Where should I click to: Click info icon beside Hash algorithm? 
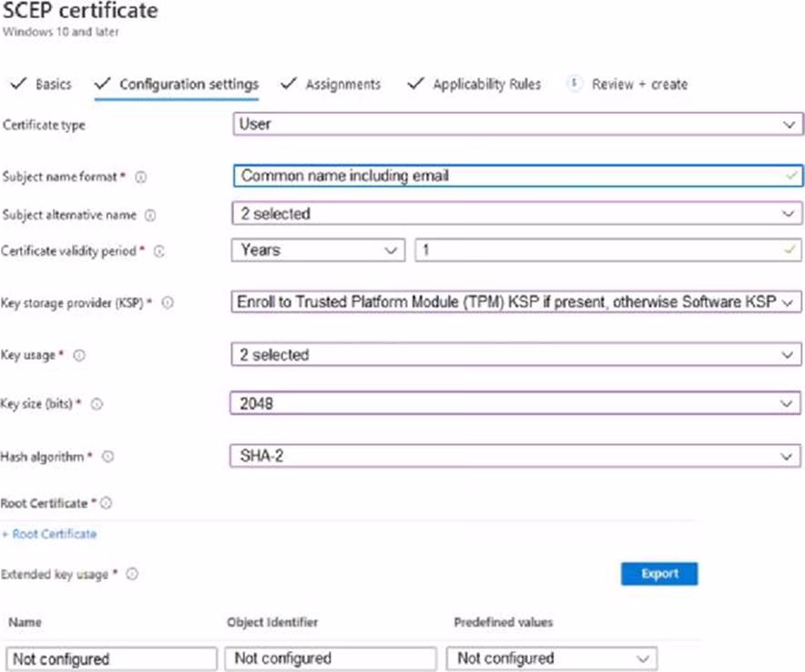tap(108, 457)
